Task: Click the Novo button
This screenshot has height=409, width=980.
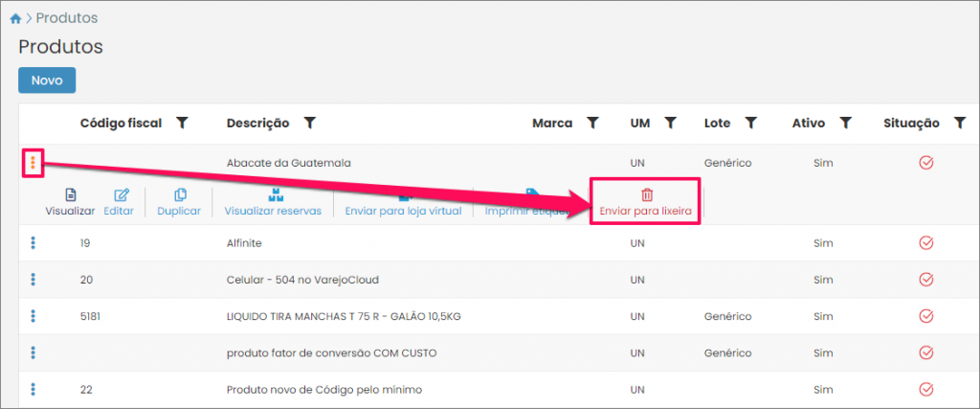Action: pyautogui.click(x=47, y=80)
